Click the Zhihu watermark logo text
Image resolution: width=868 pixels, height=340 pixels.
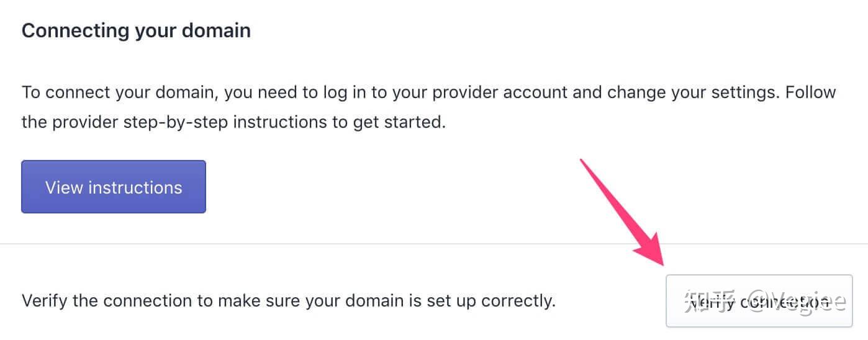[x=710, y=302]
